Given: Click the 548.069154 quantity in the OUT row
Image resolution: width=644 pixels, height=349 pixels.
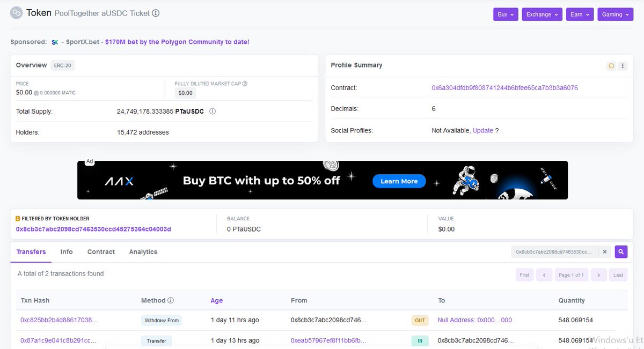Looking at the screenshot, I should pyautogui.click(x=575, y=320).
